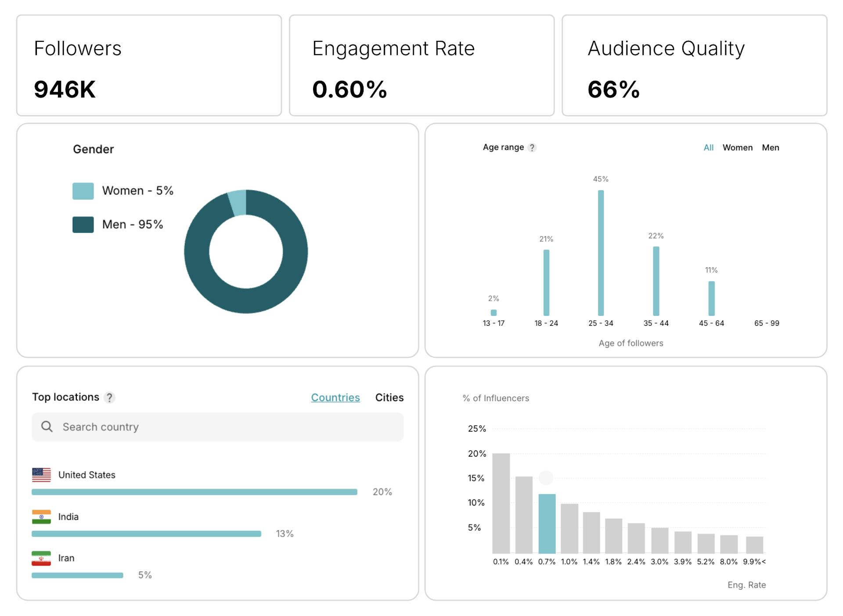This screenshot has height=616, width=843.
Task: Click the Women legend color swatch
Action: pyautogui.click(x=83, y=191)
